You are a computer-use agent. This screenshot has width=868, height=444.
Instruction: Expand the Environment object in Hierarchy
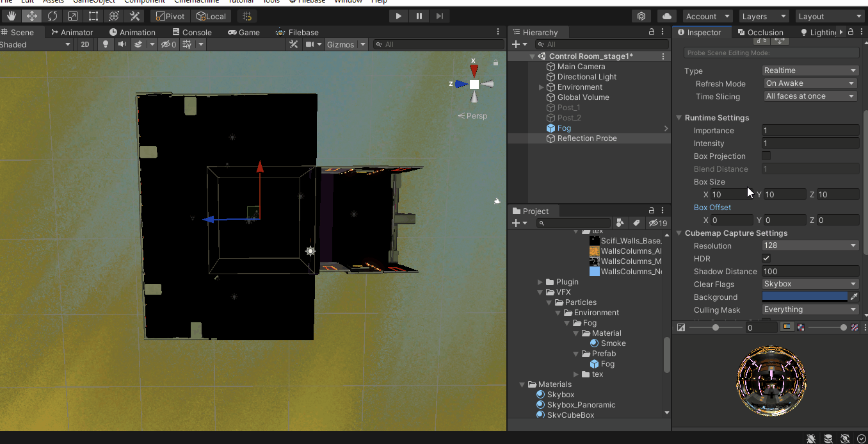(x=542, y=87)
